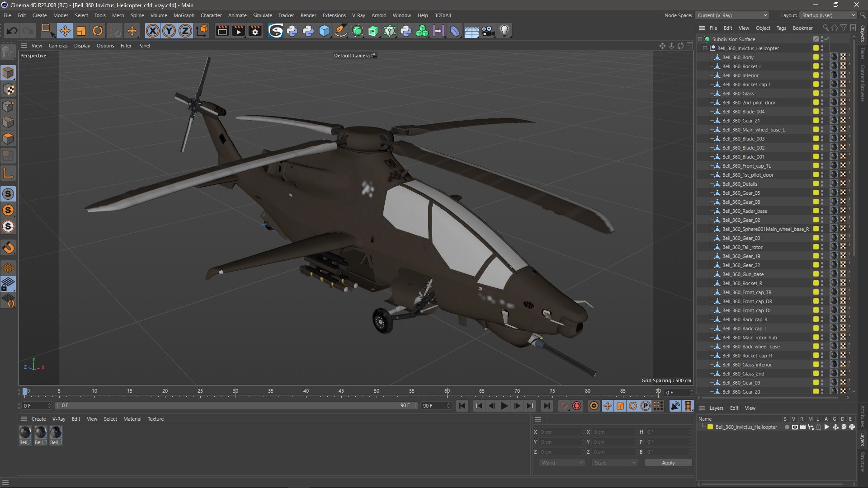Screen dimensions: 868x488
Task: Click the yellow layer color swatch for Bell_360_Glass
Action: coord(816,94)
